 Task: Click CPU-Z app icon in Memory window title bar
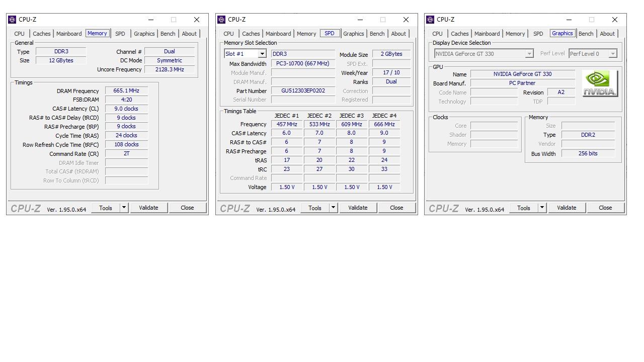click(13, 20)
